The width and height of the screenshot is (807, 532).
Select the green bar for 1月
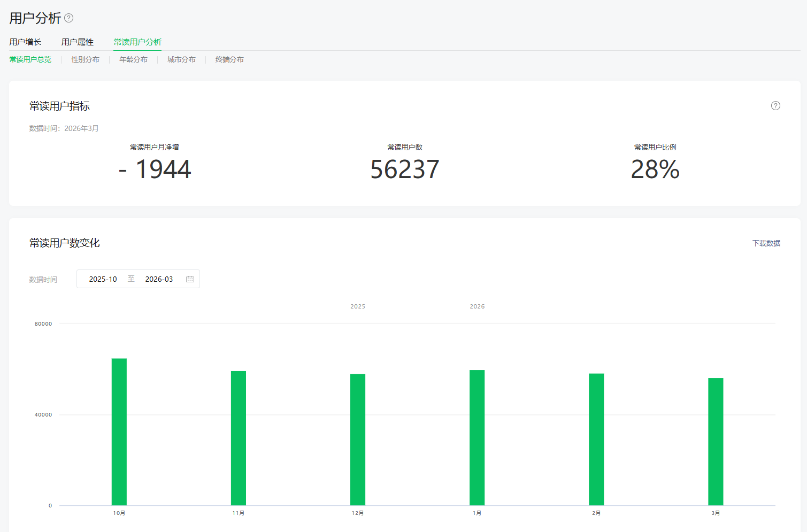[x=477, y=438]
